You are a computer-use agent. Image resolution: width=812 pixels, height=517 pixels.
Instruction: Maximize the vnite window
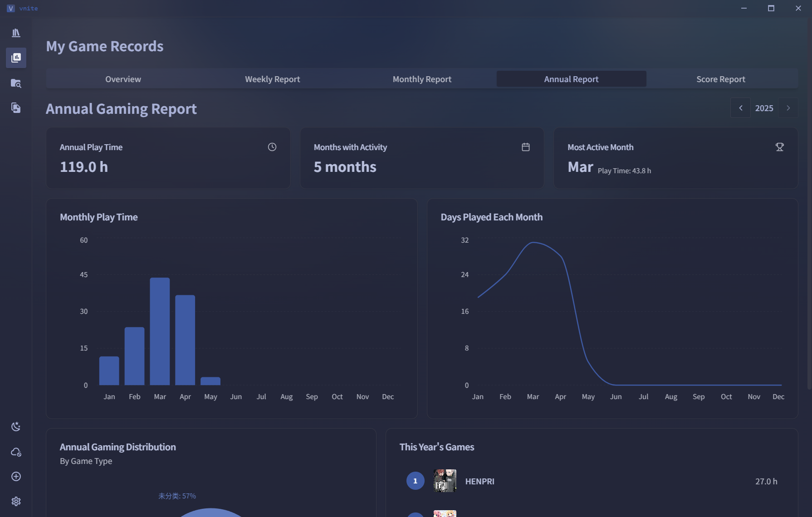tap(771, 8)
